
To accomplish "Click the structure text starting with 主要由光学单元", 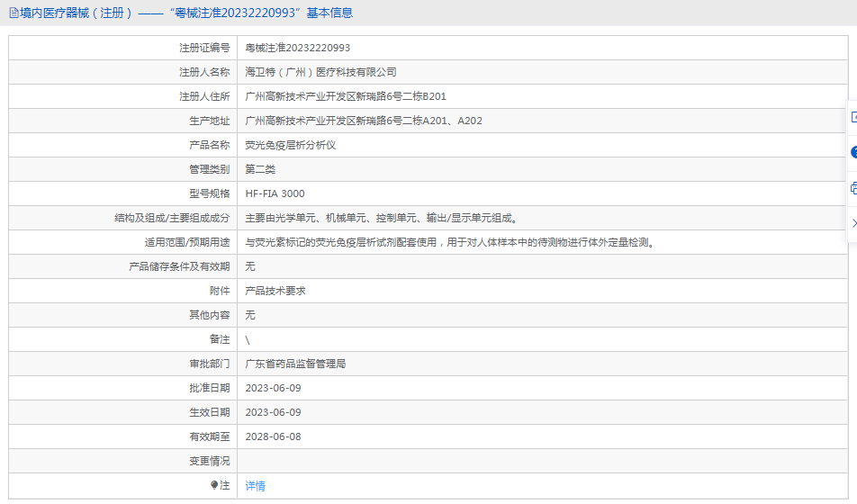I will tap(382, 218).
